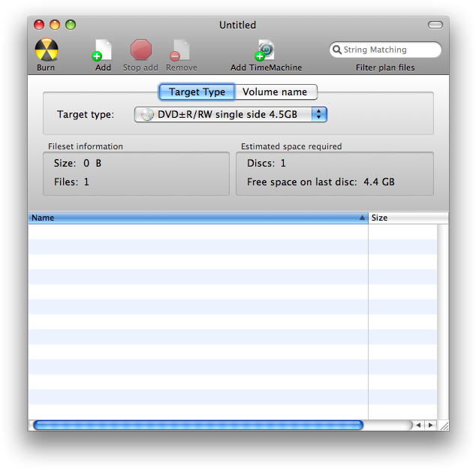Click the Add file icon
The image size is (476, 469).
[x=102, y=50]
